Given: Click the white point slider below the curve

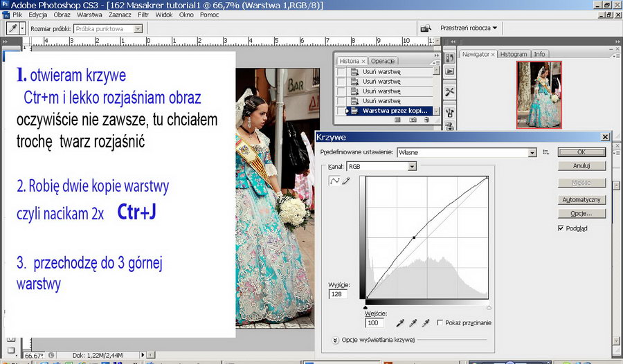Looking at the screenshot, I should [489, 307].
